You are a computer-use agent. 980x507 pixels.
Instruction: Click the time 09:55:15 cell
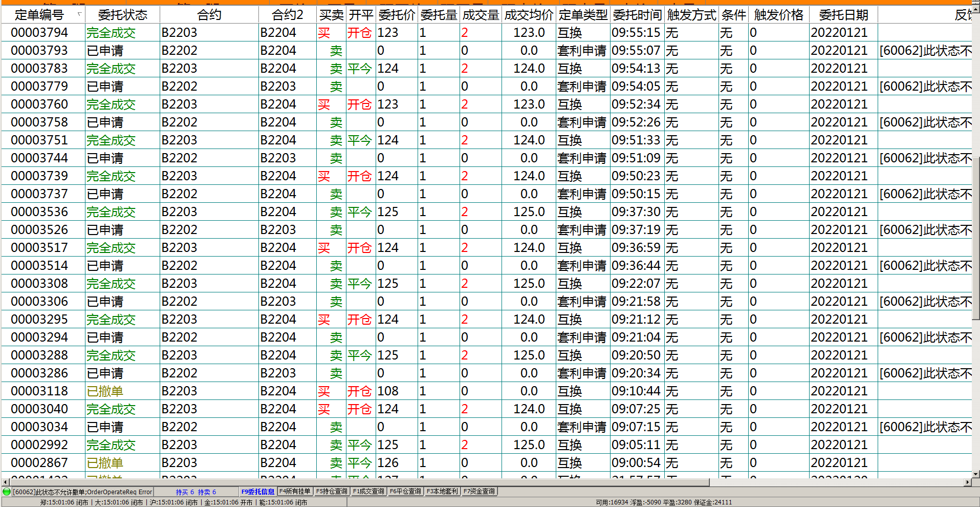[636, 33]
